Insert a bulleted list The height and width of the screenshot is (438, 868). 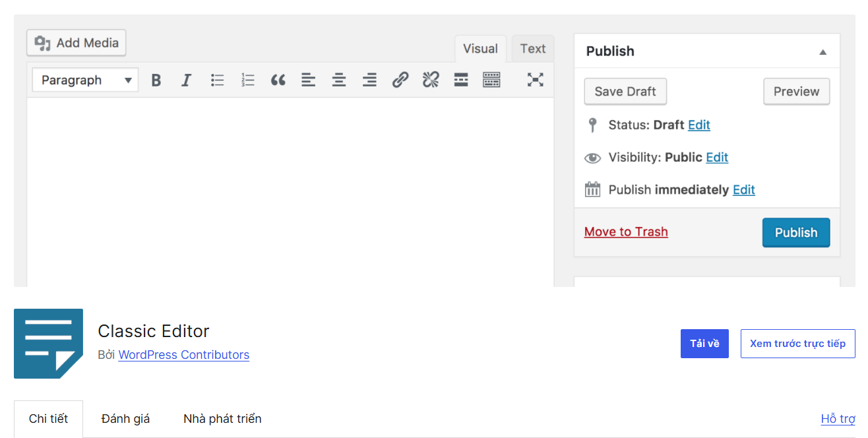pos(217,79)
